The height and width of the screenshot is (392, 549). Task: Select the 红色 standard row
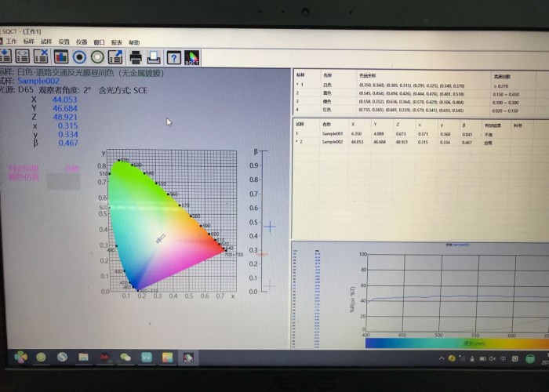421,111
